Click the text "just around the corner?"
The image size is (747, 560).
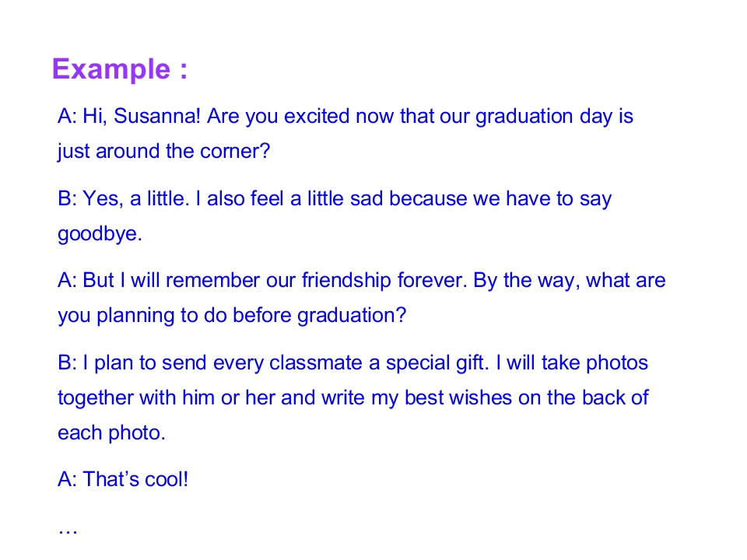pos(163,151)
